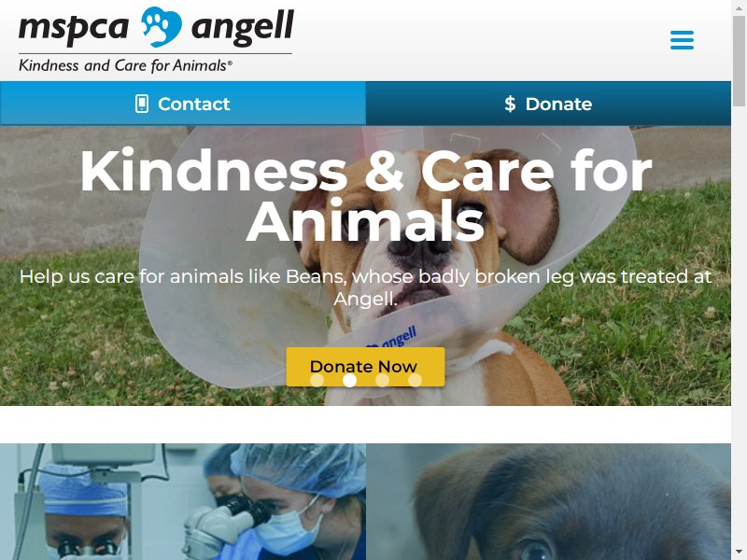Screen dimensions: 747x560
Task: Select the fourth carousel slide dot
Action: click(415, 380)
